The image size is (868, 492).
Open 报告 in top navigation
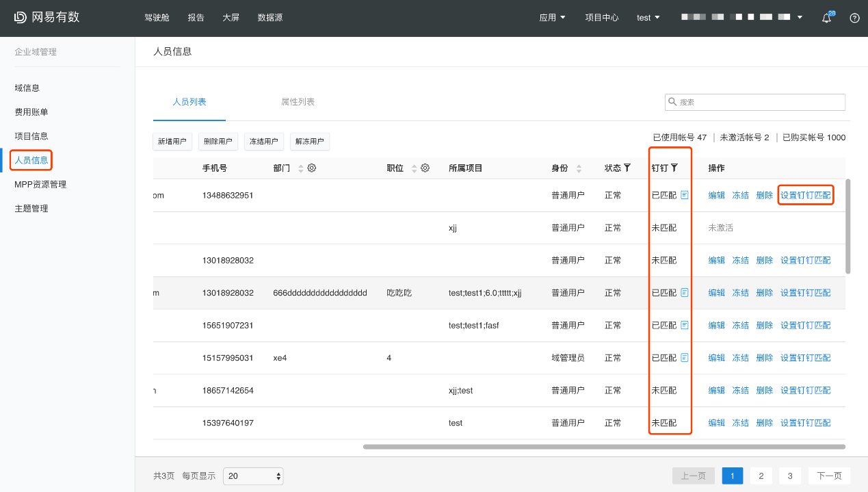(x=196, y=18)
